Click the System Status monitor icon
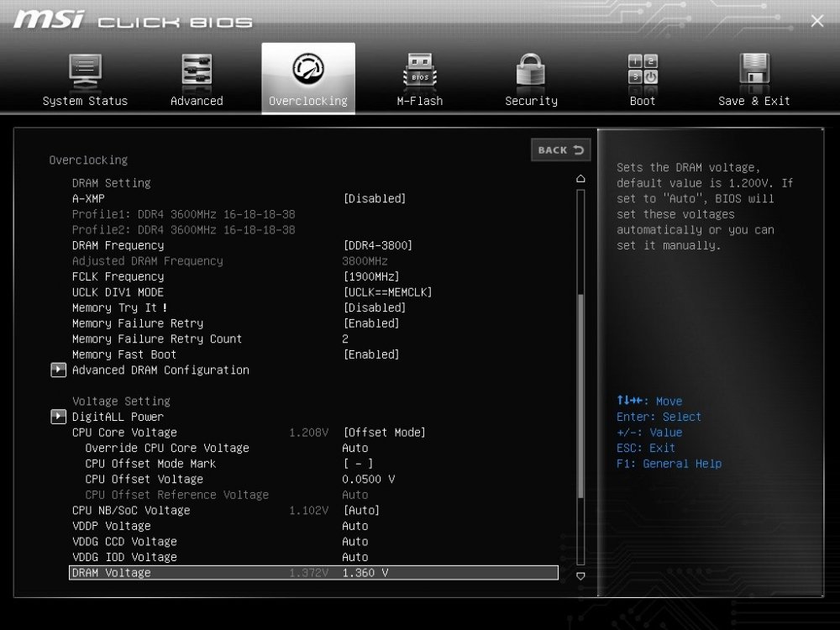Screen dimensions: 840x630 [x=85, y=71]
